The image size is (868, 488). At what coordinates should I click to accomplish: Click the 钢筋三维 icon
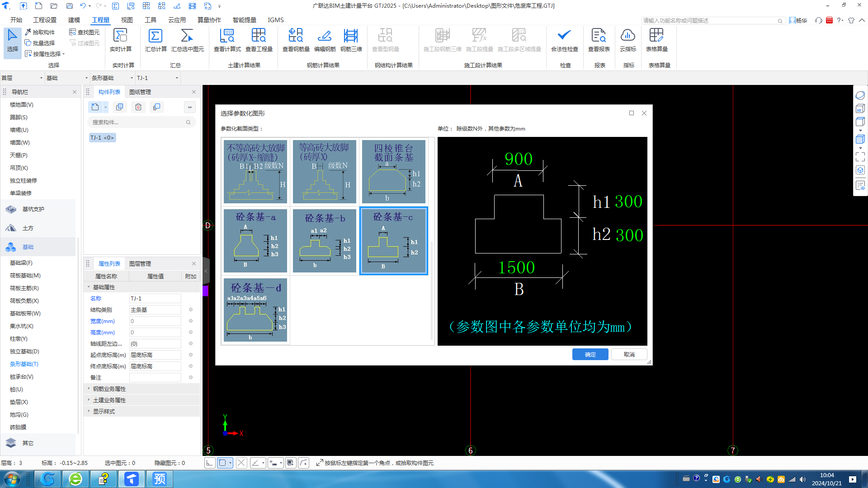click(x=351, y=36)
